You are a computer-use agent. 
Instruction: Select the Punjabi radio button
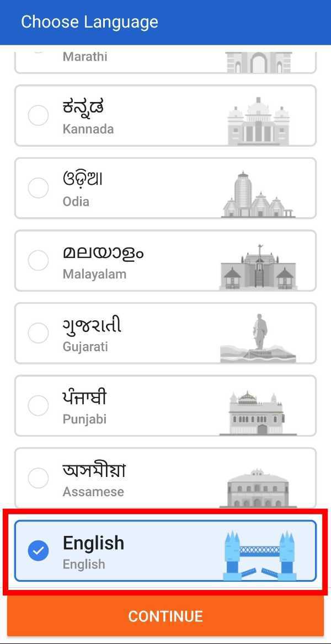38,406
